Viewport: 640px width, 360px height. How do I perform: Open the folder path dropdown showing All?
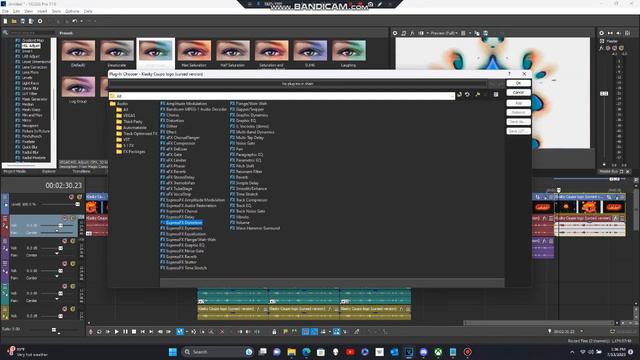click(x=282, y=96)
